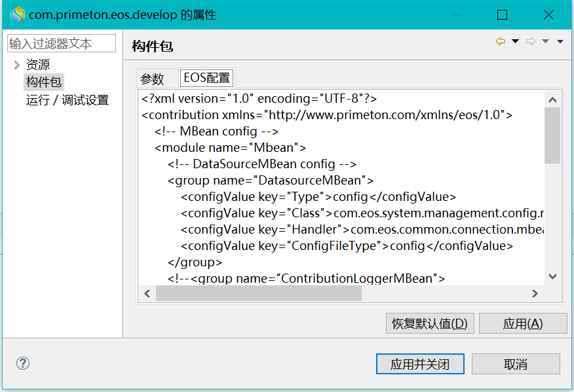Viewport: 574px width, 392px height.
Task: Select 运行 / 调试设置 in the tree
Action: pyautogui.click(x=67, y=100)
